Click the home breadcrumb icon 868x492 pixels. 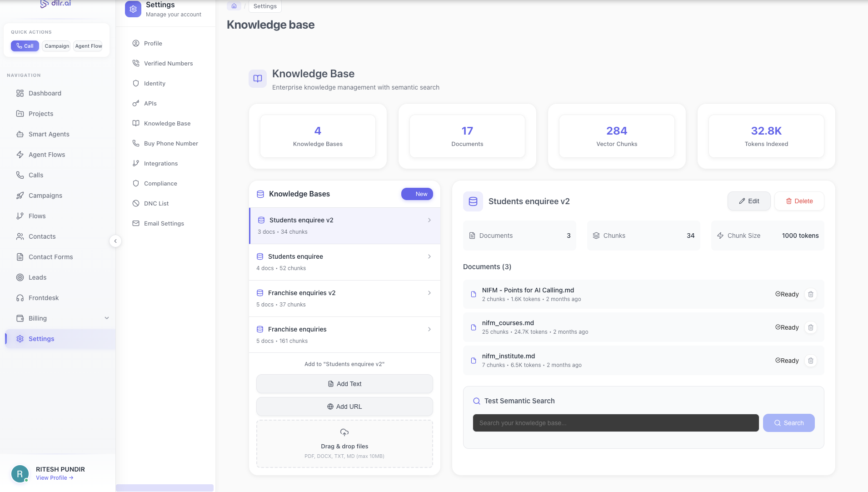click(234, 6)
